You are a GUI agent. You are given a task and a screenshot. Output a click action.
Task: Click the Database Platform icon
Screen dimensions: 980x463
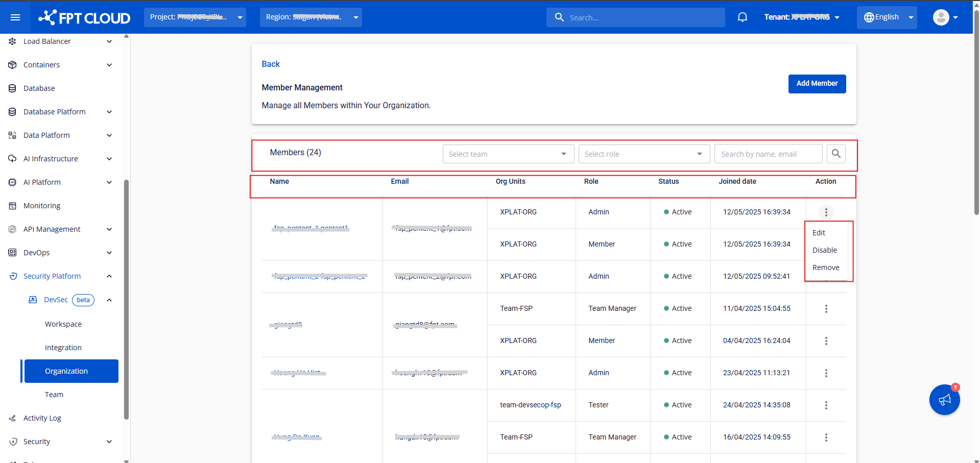[x=12, y=112]
